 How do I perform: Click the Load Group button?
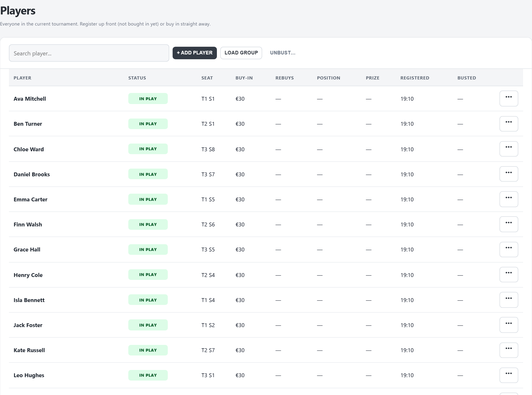click(x=241, y=53)
